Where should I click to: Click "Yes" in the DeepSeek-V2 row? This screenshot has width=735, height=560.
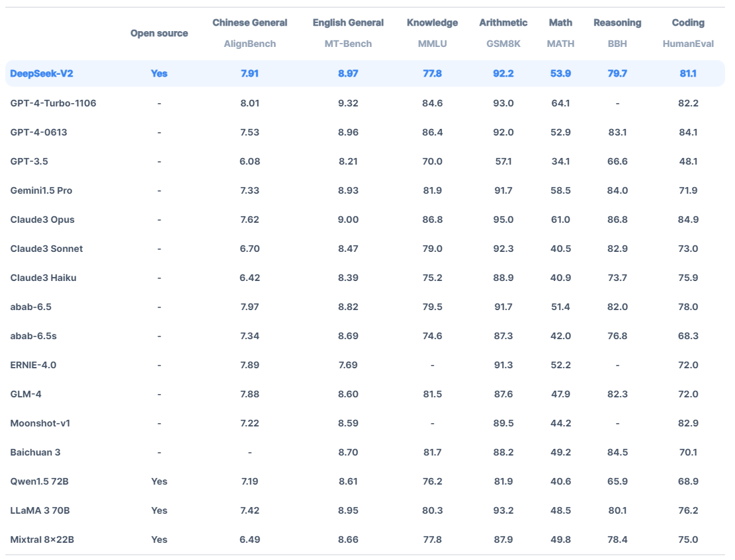click(159, 73)
